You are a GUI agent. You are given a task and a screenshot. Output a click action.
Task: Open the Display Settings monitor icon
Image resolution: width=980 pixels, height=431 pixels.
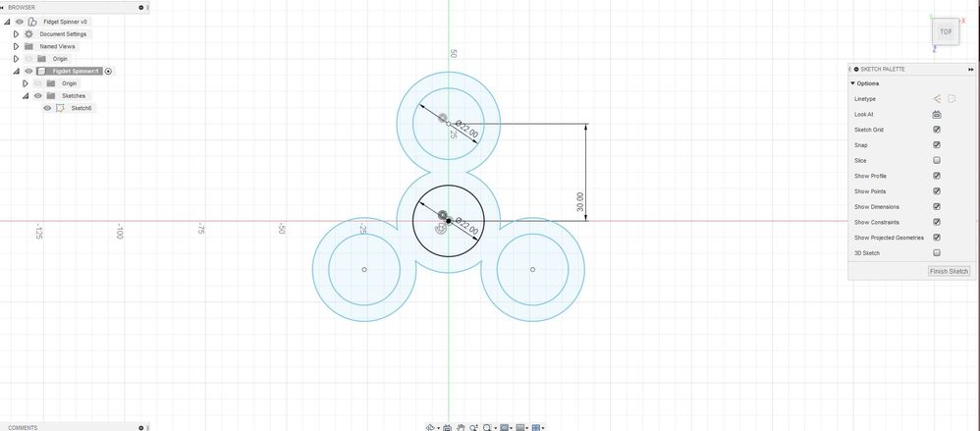tap(505, 428)
